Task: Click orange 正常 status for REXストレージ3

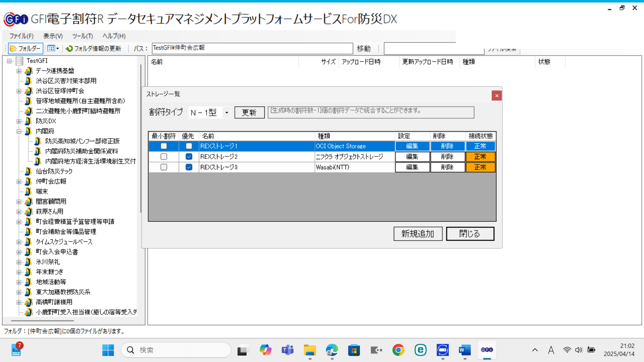Action: point(480,167)
